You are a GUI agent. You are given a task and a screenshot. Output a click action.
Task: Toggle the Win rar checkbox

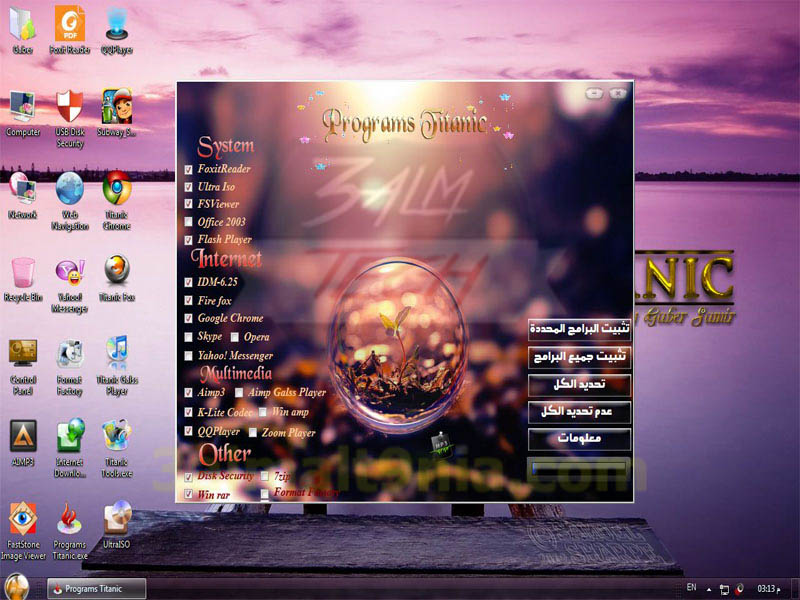188,494
